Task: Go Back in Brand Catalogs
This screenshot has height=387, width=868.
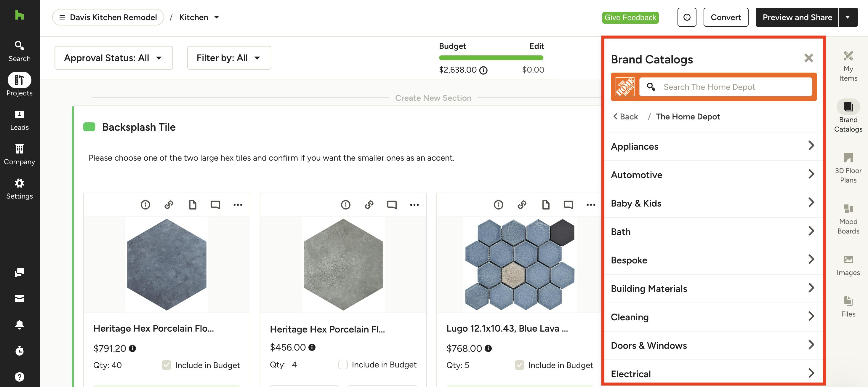Action: (625, 117)
